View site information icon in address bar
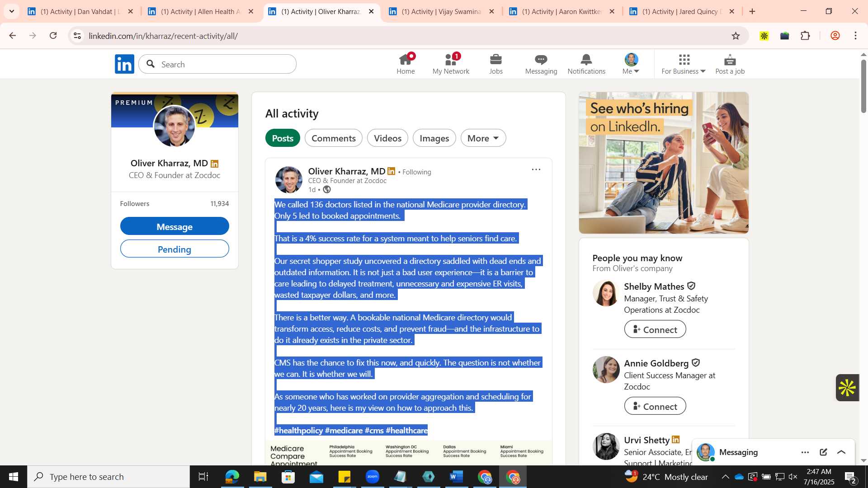This screenshot has width=868, height=488. pyautogui.click(x=77, y=36)
